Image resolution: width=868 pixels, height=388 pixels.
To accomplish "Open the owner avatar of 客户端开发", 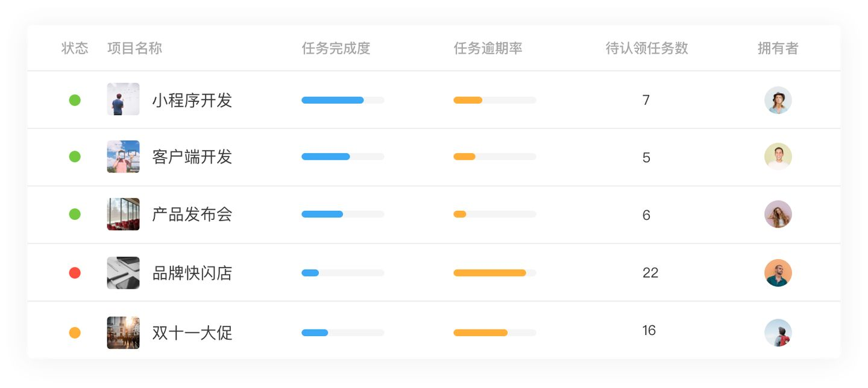I will pyautogui.click(x=778, y=157).
